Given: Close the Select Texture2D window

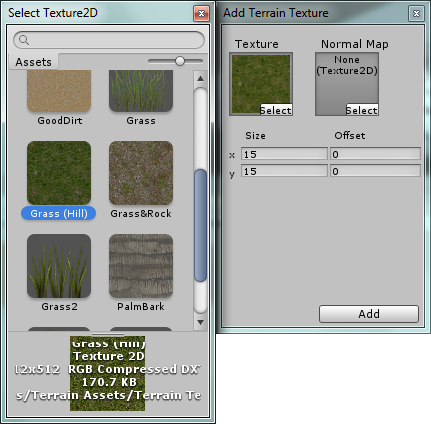Looking at the screenshot, I should pos(201,13).
